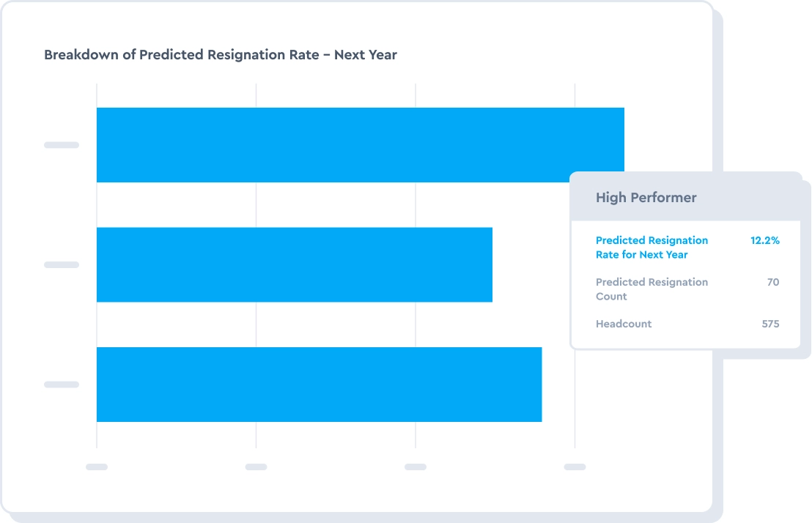Screen dimensions: 812x523
Task: Click the 12.2% value in tooltip
Action: coord(764,240)
